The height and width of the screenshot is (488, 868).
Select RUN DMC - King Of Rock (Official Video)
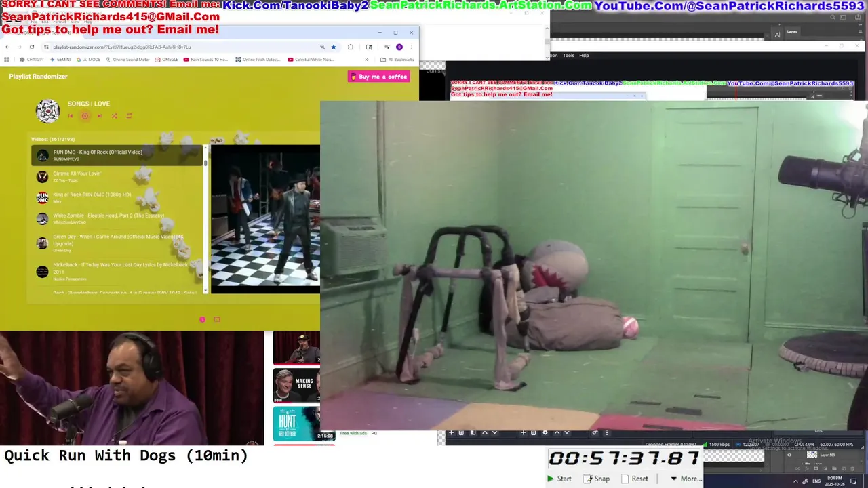tap(117, 155)
